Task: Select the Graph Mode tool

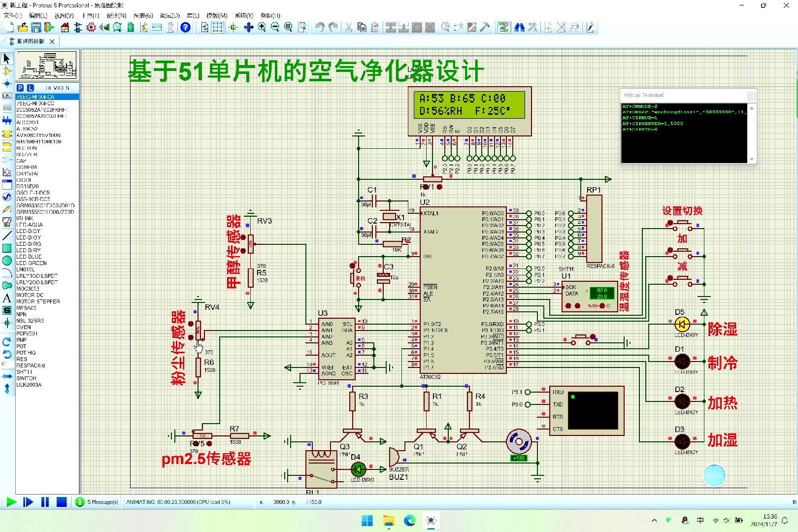Action: click(x=6, y=172)
